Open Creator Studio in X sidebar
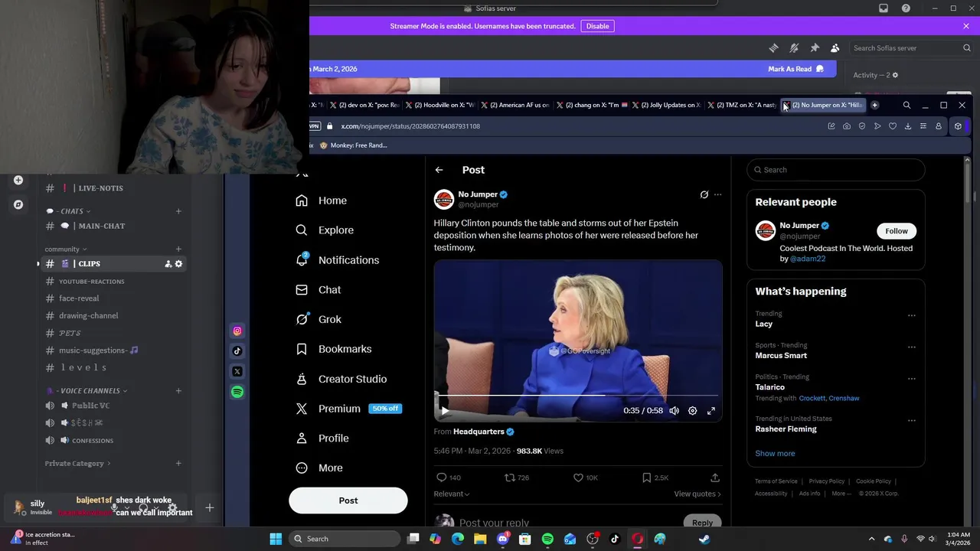This screenshot has width=980, height=551. coord(341,379)
